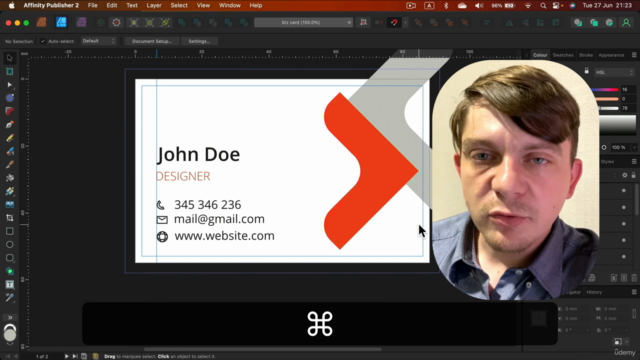Open the Help menu
This screenshot has width=640, height=360.
256,5
